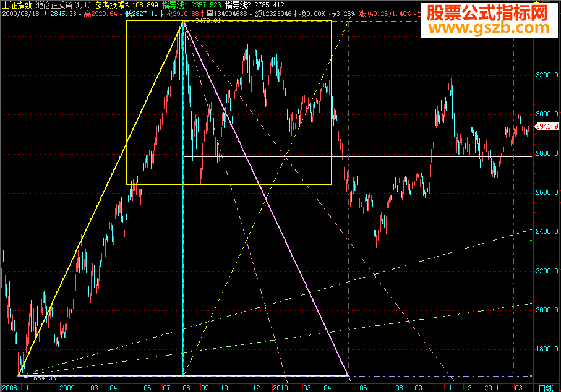The height and width of the screenshot is (392, 561).
Task: Click the change 涨(40.26)1.40% value
Action: pos(385,14)
